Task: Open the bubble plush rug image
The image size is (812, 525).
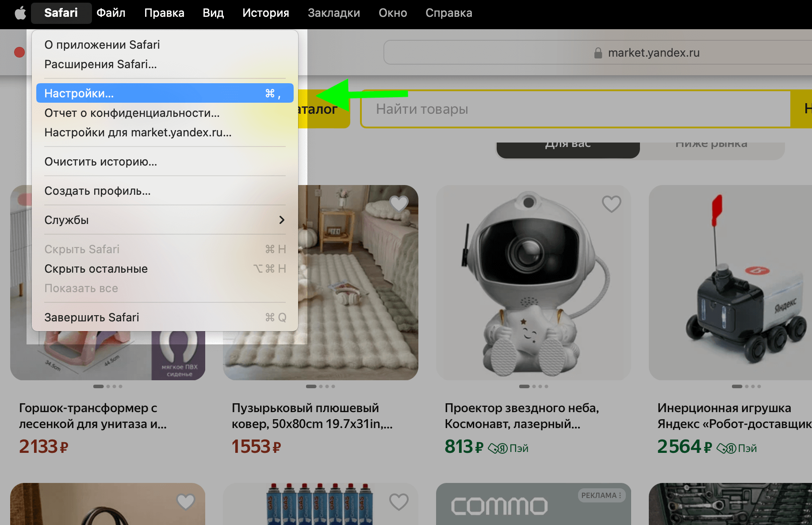Action: coord(358,282)
